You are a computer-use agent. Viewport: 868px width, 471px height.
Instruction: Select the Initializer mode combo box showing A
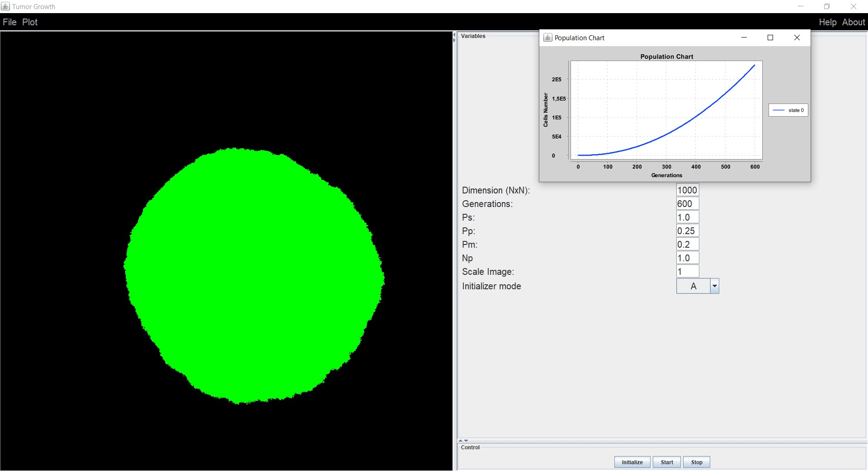(x=698, y=286)
